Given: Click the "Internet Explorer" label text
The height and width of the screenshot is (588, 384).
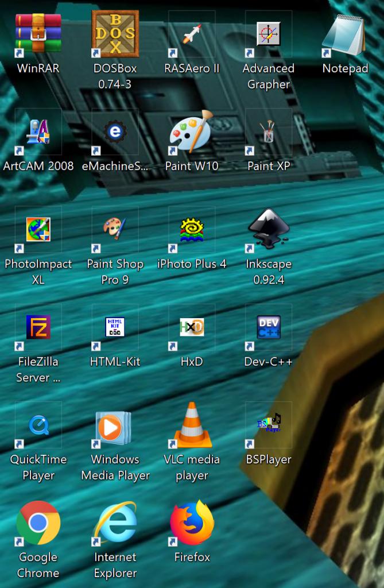Looking at the screenshot, I should coord(115,565).
